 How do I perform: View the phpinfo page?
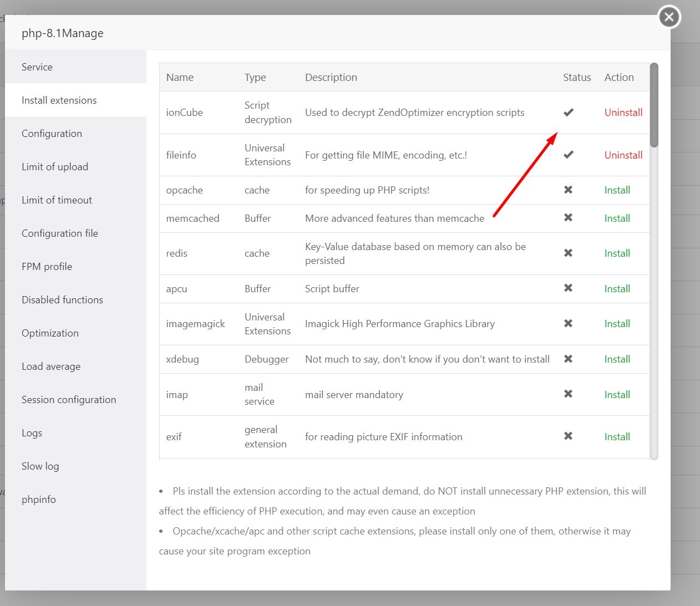pyautogui.click(x=39, y=500)
